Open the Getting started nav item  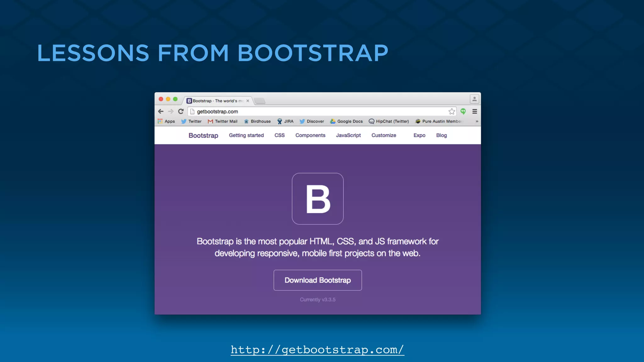(x=246, y=135)
